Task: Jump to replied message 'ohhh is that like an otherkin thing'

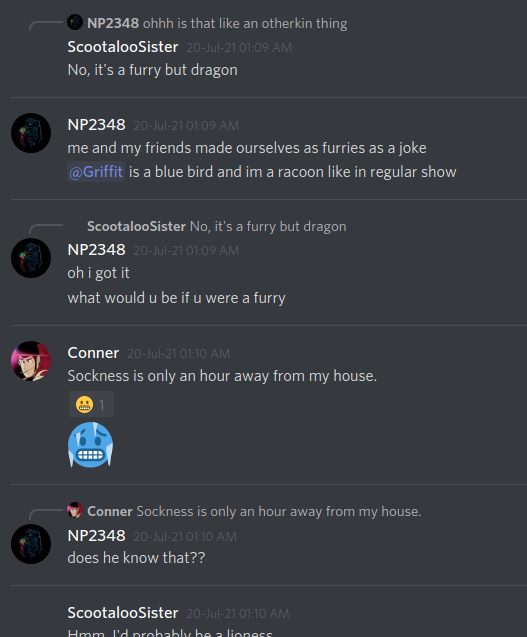Action: coord(245,24)
